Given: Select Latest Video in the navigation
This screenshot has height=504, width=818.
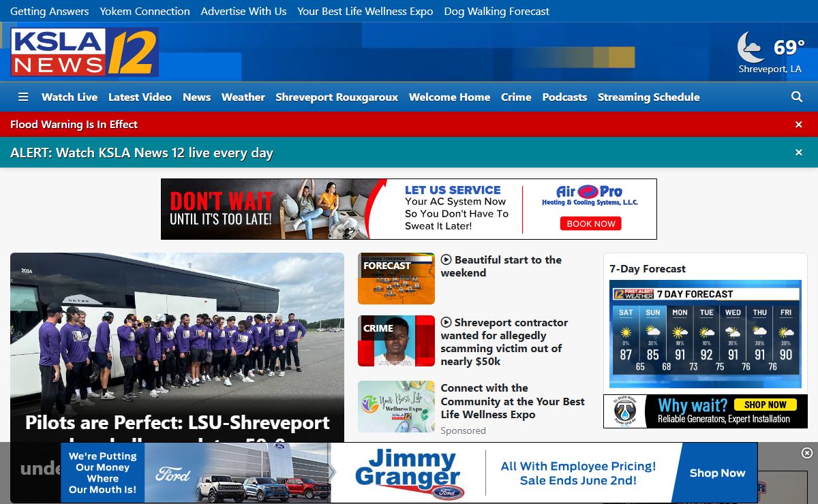Looking at the screenshot, I should [x=140, y=97].
